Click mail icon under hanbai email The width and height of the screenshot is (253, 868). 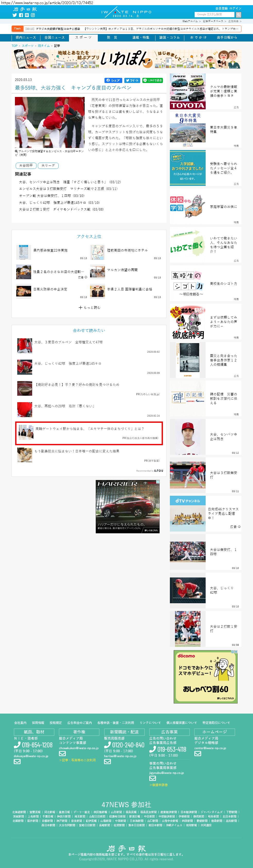pyautogui.click(x=107, y=761)
